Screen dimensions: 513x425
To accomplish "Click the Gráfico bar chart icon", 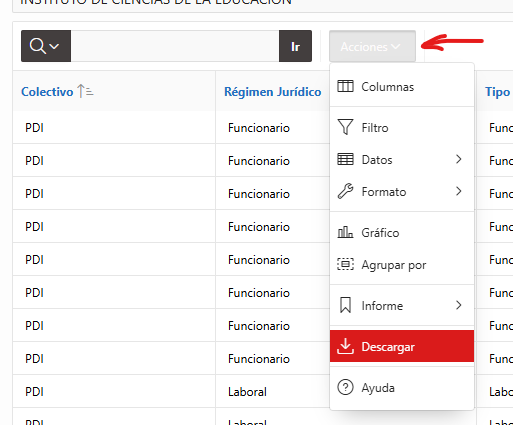I will [x=345, y=232].
